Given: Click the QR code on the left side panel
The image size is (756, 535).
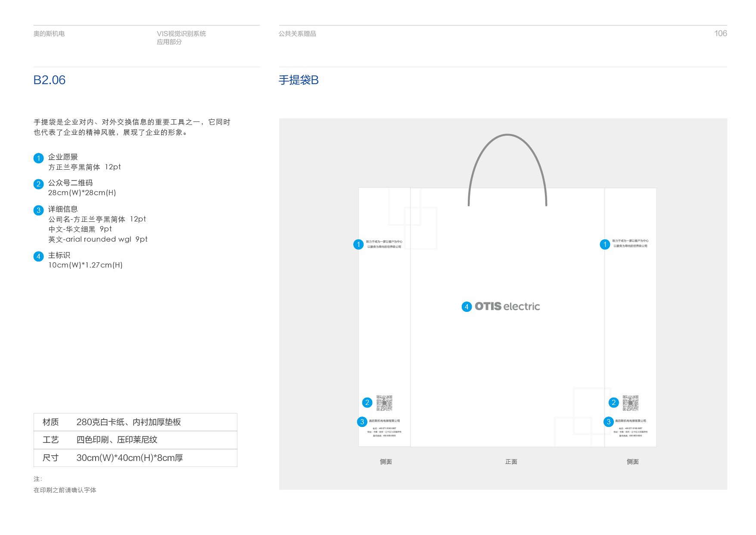Looking at the screenshot, I should [x=384, y=403].
